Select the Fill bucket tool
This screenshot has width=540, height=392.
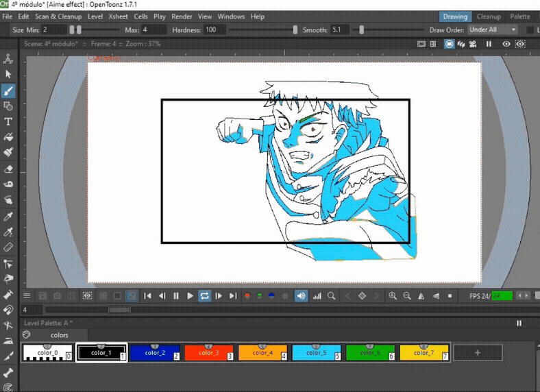pyautogui.click(x=8, y=137)
